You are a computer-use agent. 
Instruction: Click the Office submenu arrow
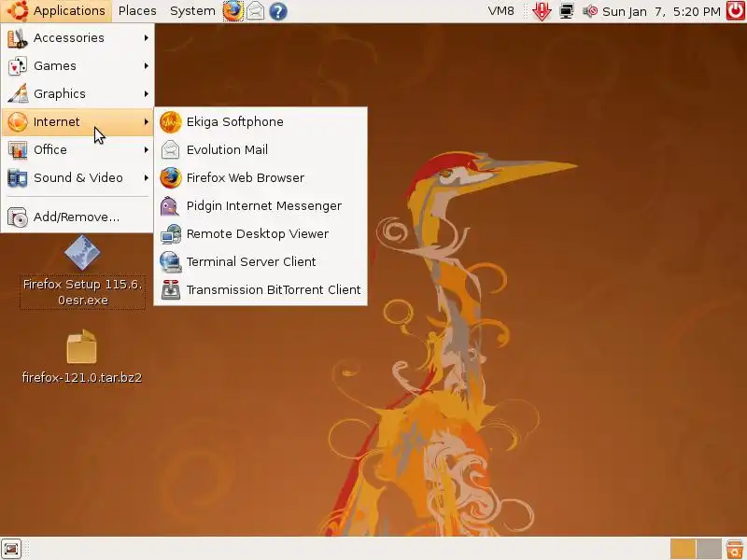tap(147, 149)
